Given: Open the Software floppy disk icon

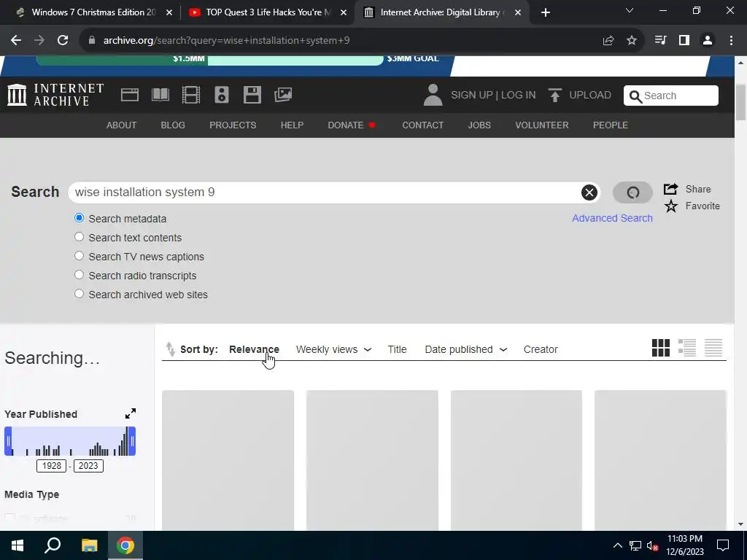Looking at the screenshot, I should pyautogui.click(x=252, y=95).
